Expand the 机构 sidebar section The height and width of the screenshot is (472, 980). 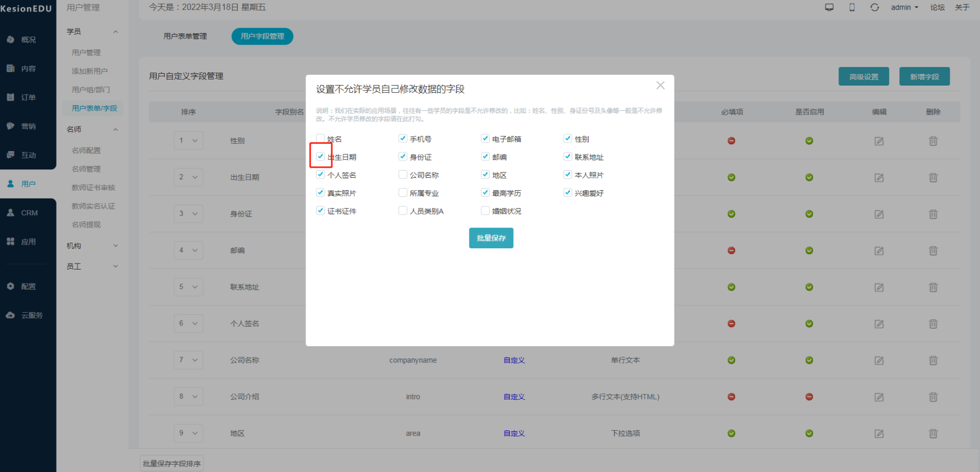tap(92, 246)
